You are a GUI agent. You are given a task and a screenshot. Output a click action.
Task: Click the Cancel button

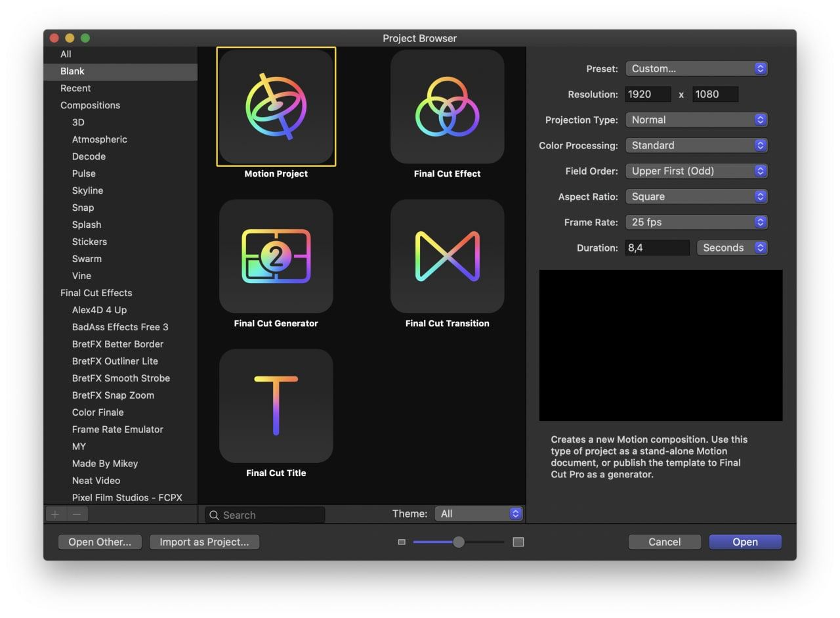(x=664, y=542)
